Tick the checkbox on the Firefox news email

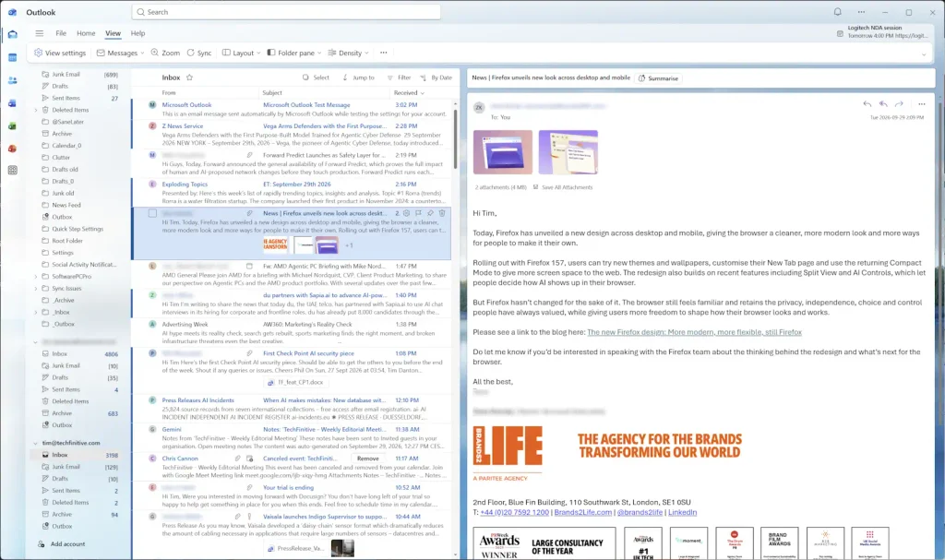pyautogui.click(x=152, y=213)
